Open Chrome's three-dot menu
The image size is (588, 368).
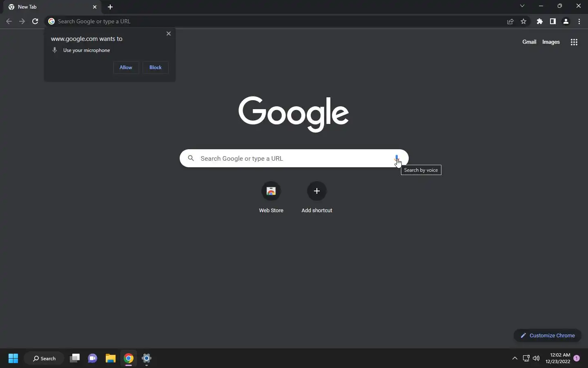[579, 21]
